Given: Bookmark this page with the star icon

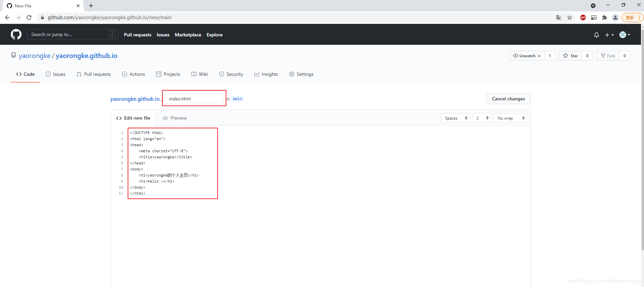Looking at the screenshot, I should 570,18.
